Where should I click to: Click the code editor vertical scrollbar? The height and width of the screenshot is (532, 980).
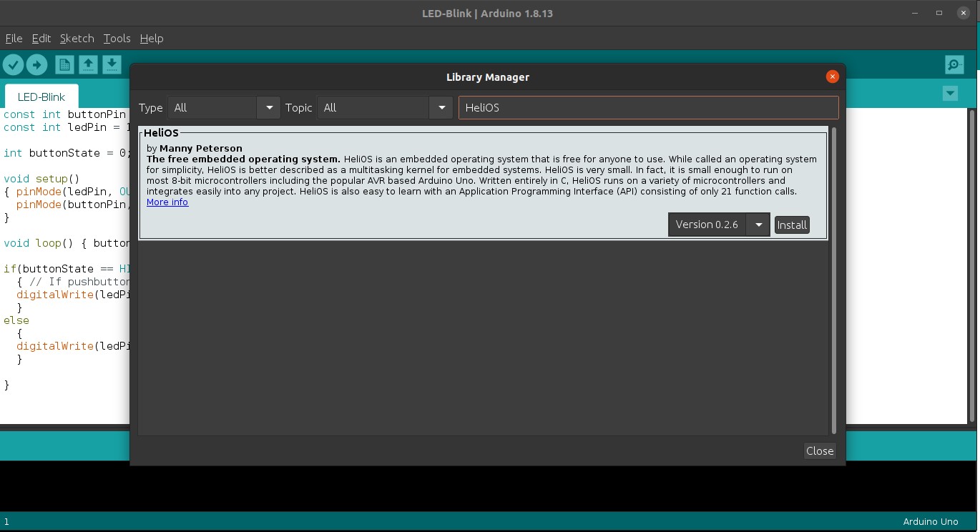click(x=973, y=265)
